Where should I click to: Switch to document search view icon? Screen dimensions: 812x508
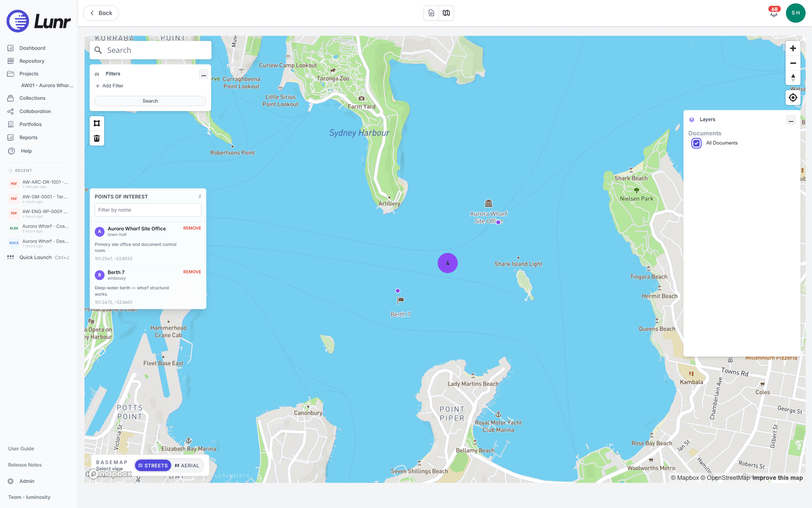431,13
